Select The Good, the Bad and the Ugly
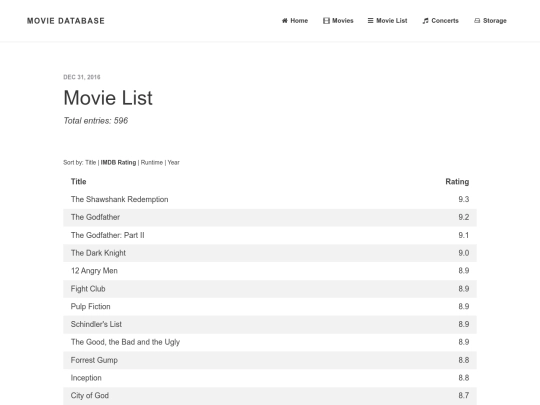 click(x=125, y=342)
